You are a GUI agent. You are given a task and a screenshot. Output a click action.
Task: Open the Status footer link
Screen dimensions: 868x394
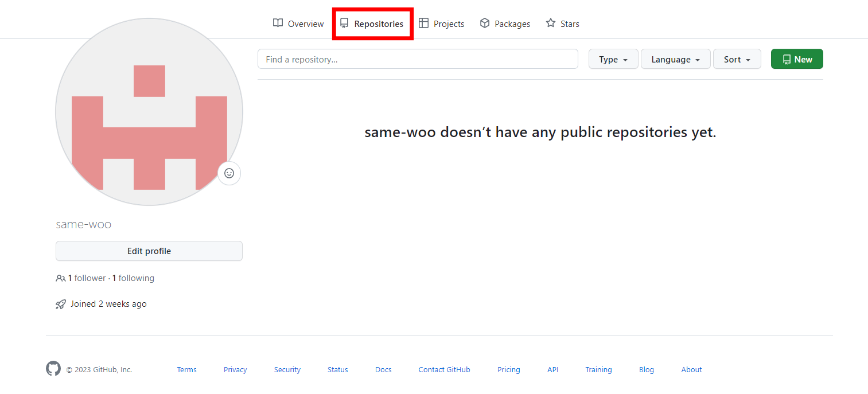coord(338,370)
